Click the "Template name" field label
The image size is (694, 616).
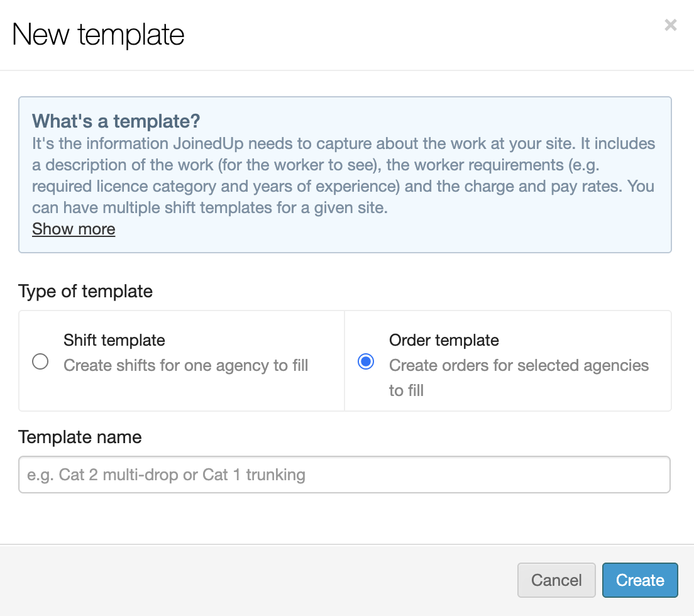coord(80,437)
